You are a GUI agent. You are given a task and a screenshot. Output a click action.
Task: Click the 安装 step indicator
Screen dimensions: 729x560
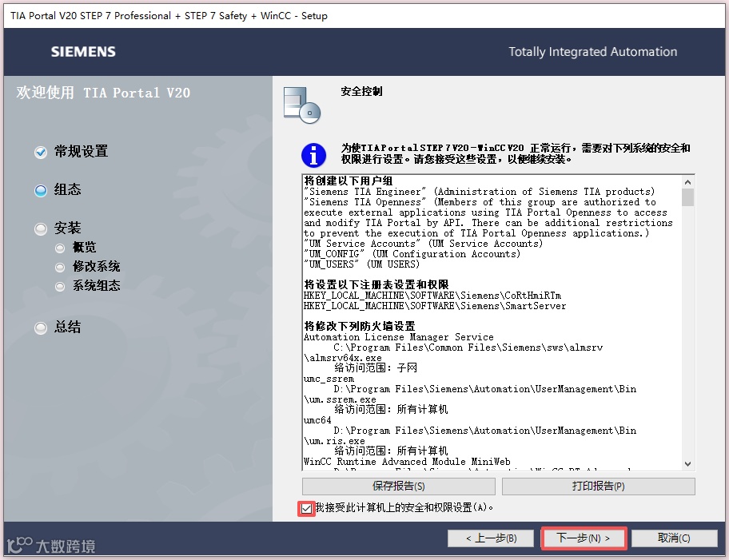(41, 228)
